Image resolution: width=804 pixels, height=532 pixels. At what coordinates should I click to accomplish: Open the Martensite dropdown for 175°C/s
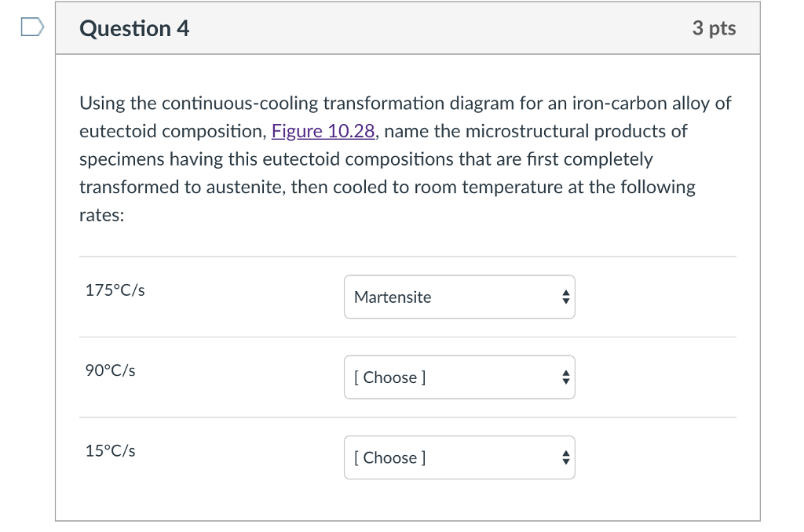coord(459,297)
